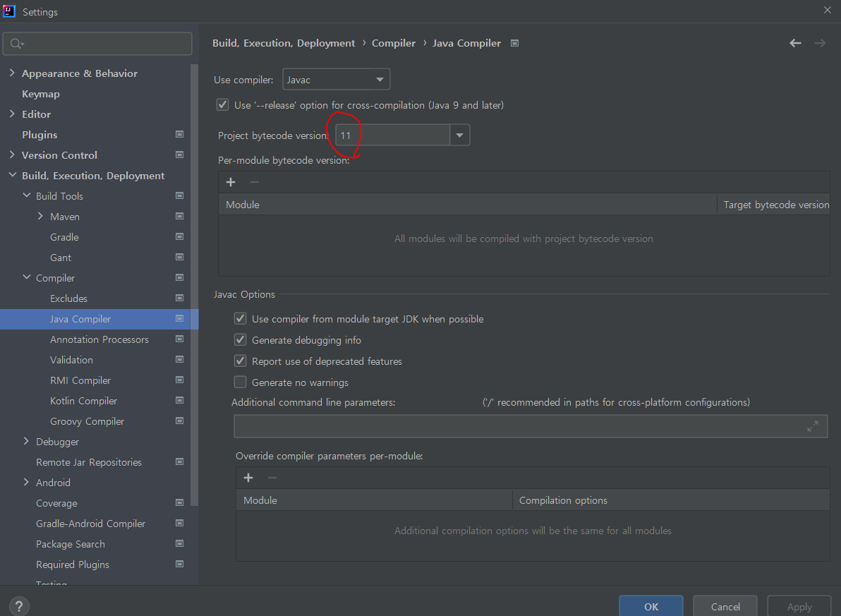The width and height of the screenshot is (841, 616).
Task: Collapse the Compiler node
Action: pos(26,277)
